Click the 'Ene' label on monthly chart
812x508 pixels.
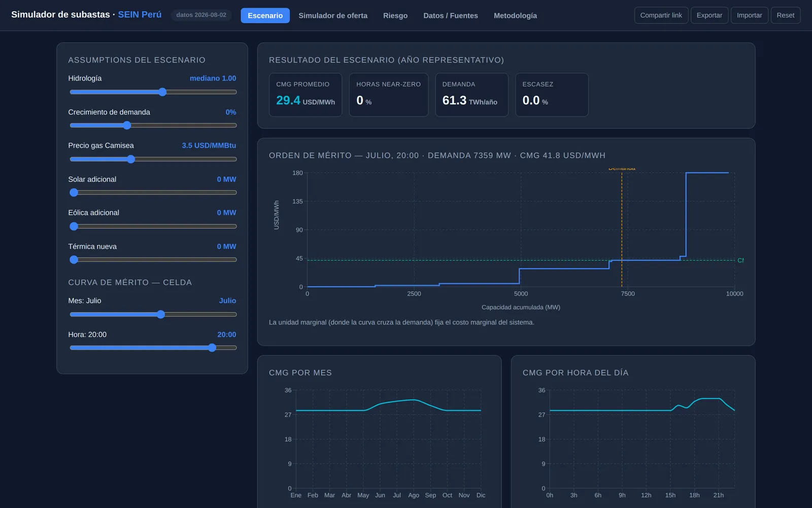[296, 495]
